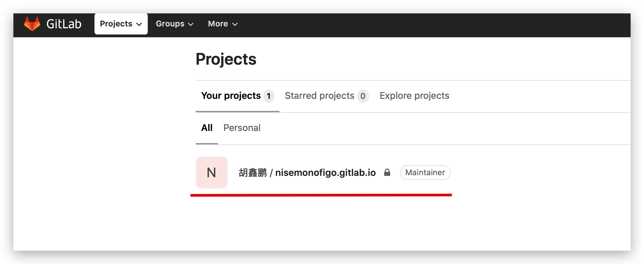The image size is (644, 264).
Task: Select the Personal filter tab
Action: coord(242,128)
